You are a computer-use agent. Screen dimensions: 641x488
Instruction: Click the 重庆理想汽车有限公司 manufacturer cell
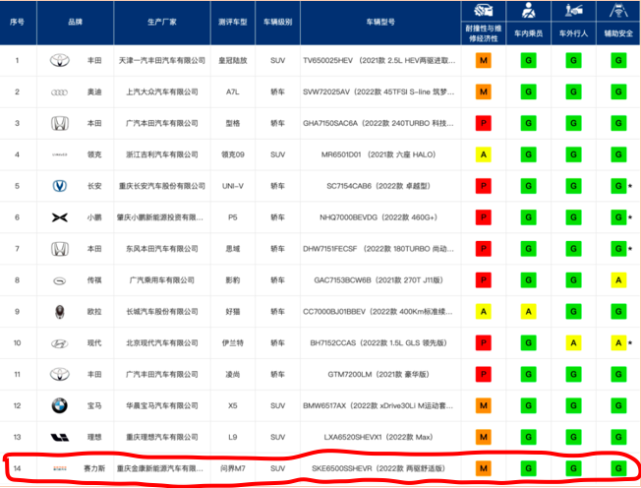point(162,437)
